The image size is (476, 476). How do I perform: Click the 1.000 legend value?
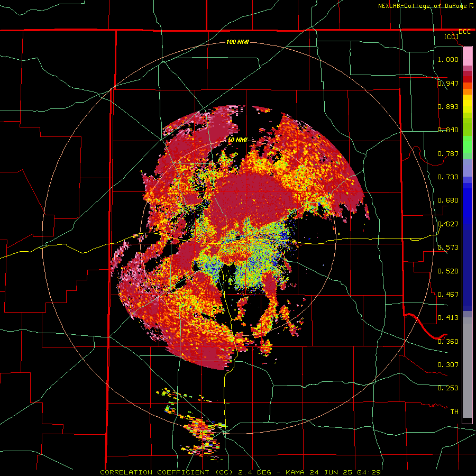(448, 59)
